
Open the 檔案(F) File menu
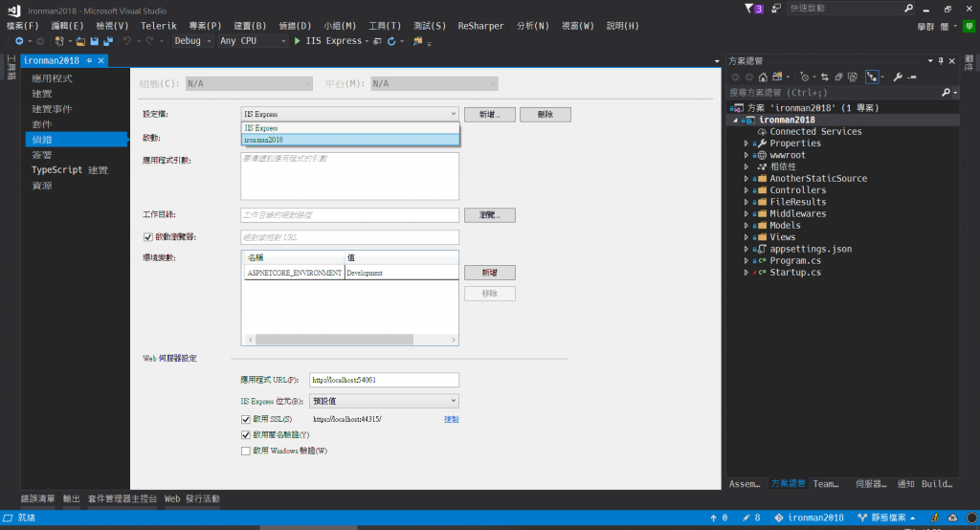tap(23, 26)
